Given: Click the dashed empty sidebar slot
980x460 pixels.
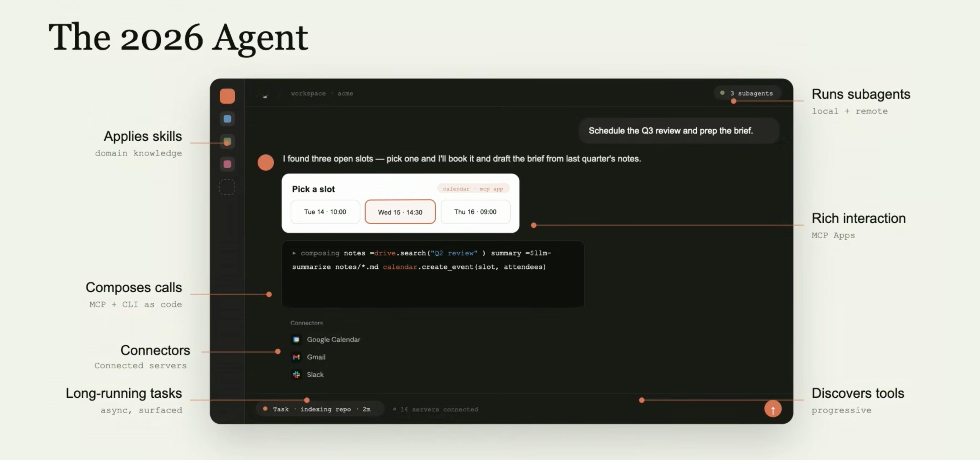Looking at the screenshot, I should pos(227,187).
